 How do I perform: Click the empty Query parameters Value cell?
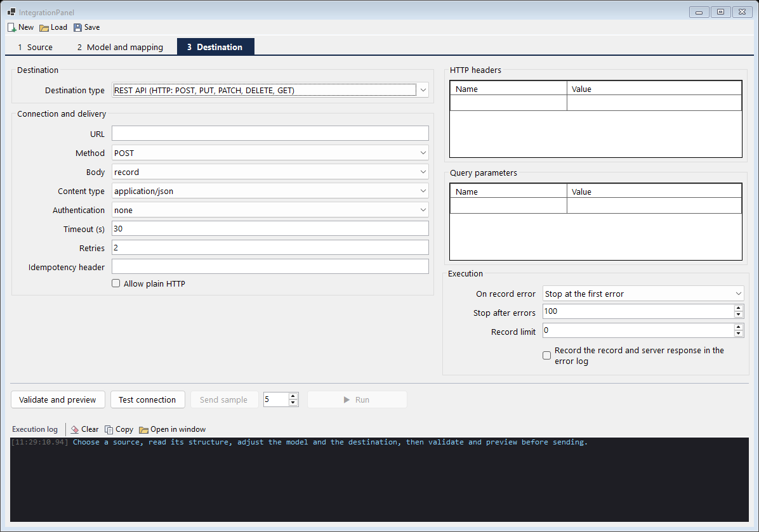click(x=654, y=205)
